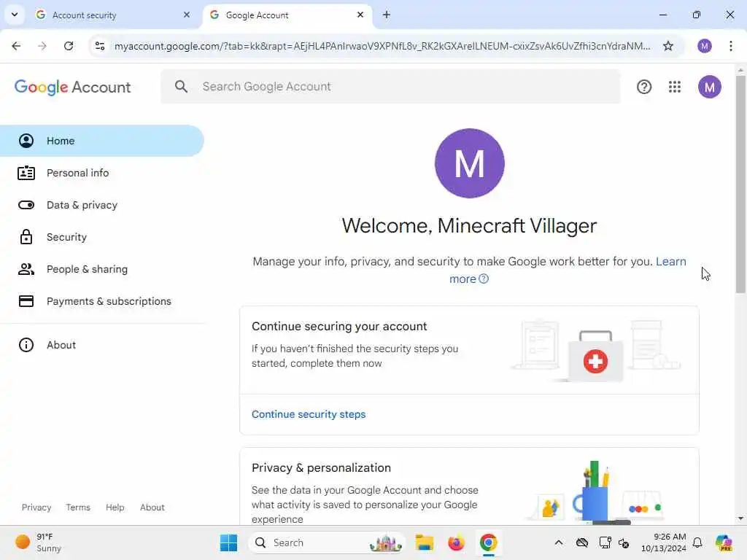The height and width of the screenshot is (560, 747).
Task: Open Personal info in the sidebar
Action: point(102,173)
